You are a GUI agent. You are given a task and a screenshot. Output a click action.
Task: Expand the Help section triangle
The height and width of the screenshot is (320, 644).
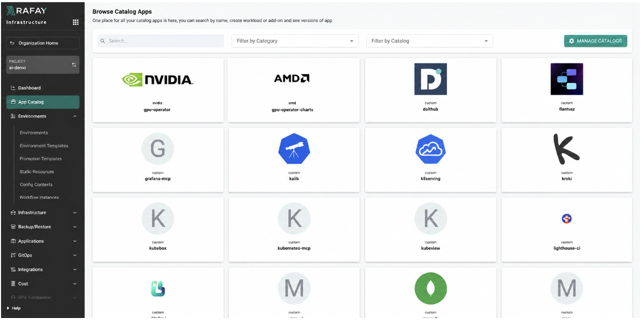[8, 308]
